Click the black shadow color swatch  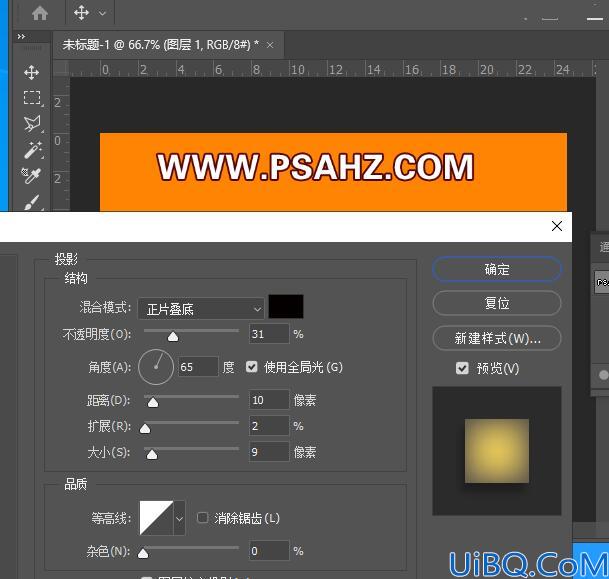(286, 307)
